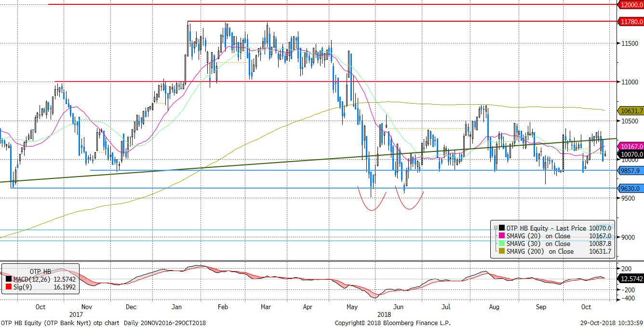Click the 'Jul' month label on the time axis

[446, 306]
